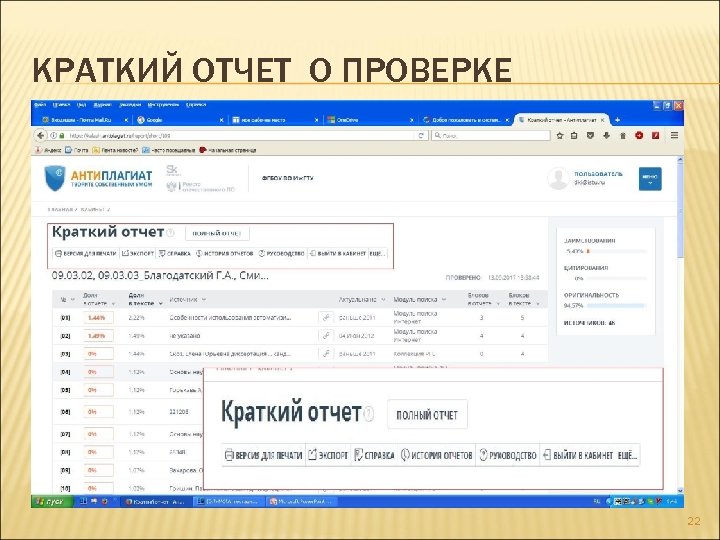Reload the page using the address bar refresh icon
720x540 pixels.
(420, 135)
